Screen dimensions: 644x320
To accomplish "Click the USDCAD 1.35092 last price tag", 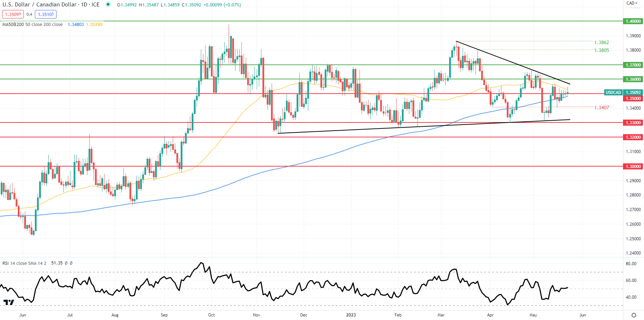I will click(623, 93).
